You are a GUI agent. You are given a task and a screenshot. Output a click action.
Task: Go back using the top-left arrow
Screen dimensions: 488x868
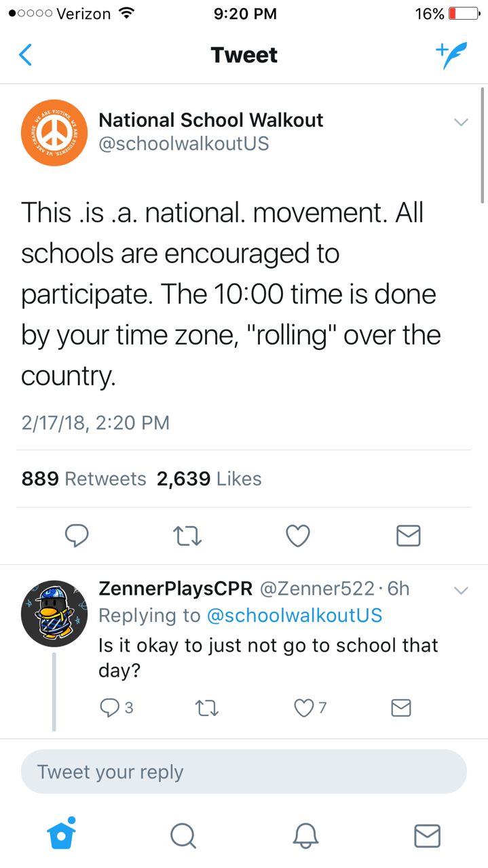pyautogui.click(x=26, y=55)
